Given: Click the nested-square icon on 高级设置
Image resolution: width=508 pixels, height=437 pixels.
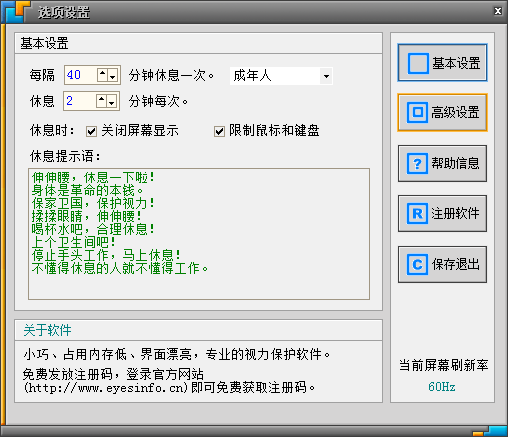Looking at the screenshot, I should (x=417, y=112).
